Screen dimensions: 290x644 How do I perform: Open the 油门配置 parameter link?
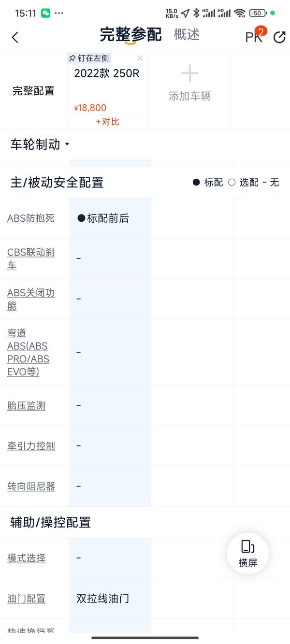(26, 599)
